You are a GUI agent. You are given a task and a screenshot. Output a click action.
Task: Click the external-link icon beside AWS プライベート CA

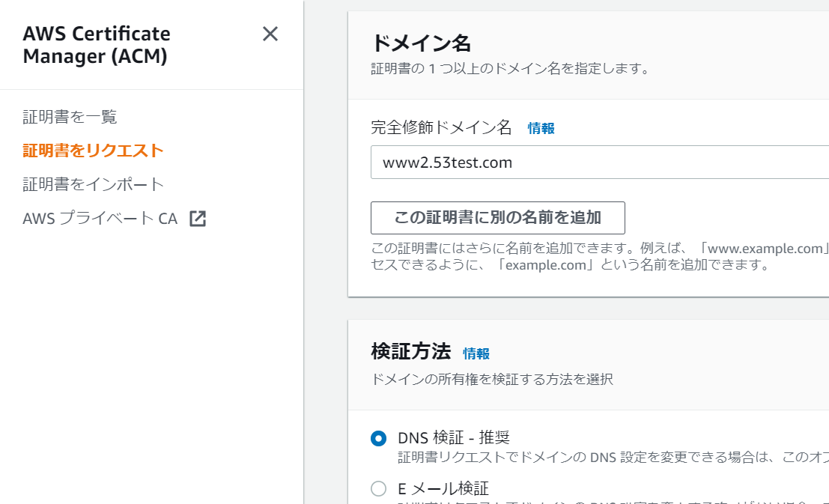point(198,219)
